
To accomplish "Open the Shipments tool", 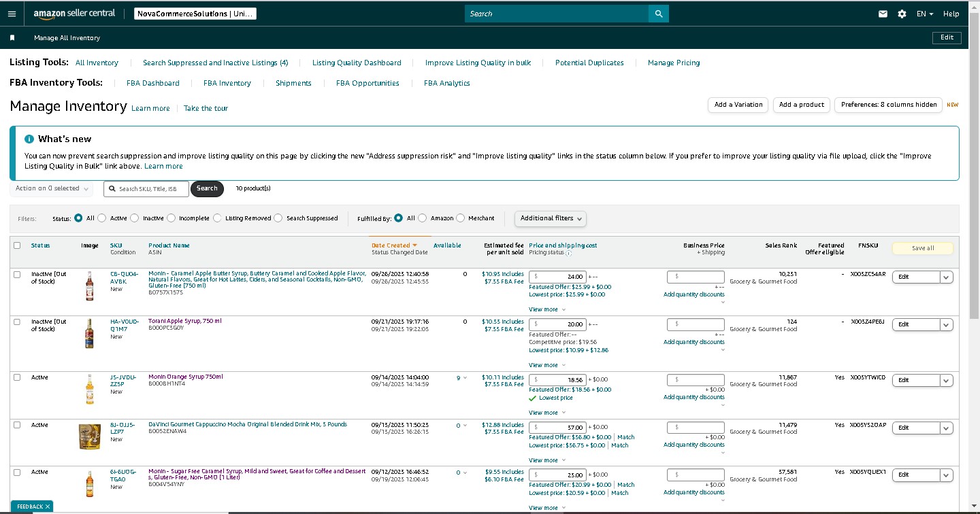I will pyautogui.click(x=293, y=83).
